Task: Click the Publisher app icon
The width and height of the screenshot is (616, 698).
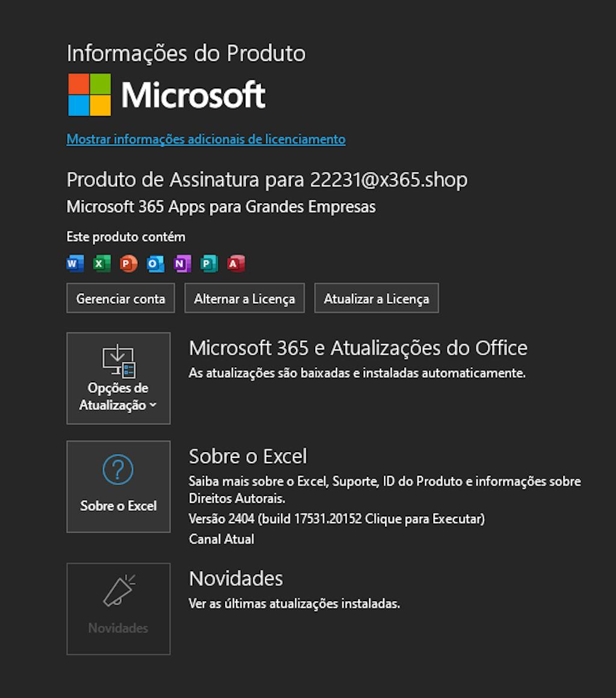Action: click(x=209, y=263)
